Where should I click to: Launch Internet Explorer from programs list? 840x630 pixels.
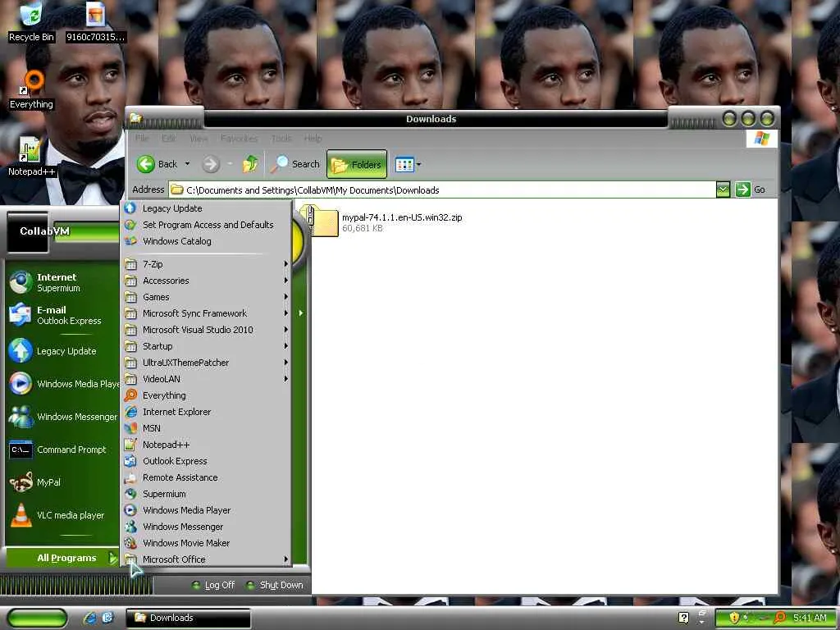click(x=207, y=412)
